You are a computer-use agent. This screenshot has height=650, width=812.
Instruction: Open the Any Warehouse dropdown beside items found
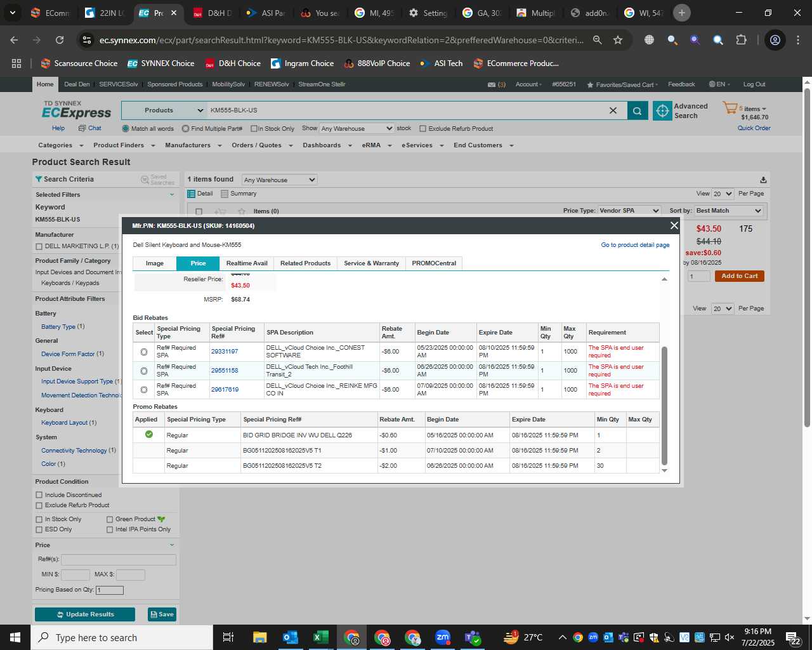(279, 180)
